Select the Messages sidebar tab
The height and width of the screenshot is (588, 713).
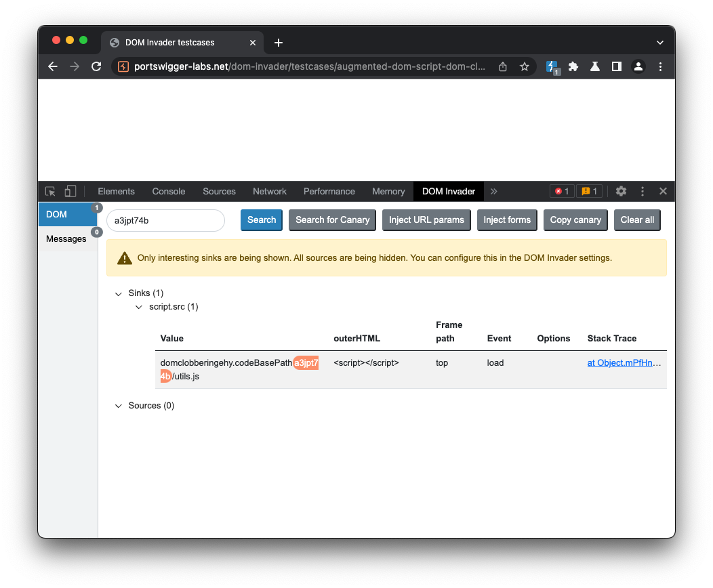[68, 239]
